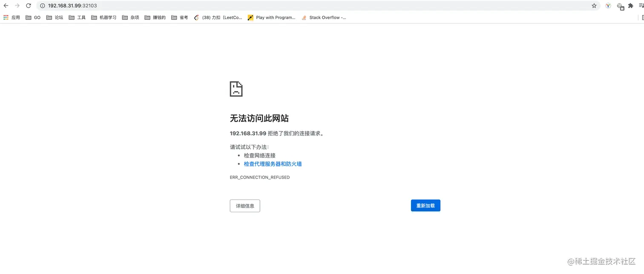644x274 pixels.
Task: Click the browser back arrow
Action: pyautogui.click(x=6, y=6)
